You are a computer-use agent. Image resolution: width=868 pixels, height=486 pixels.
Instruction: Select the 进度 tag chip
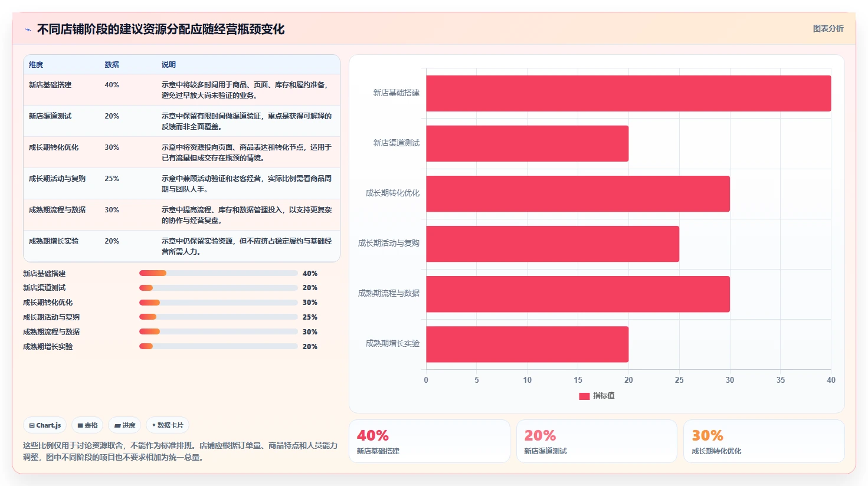[125, 425]
